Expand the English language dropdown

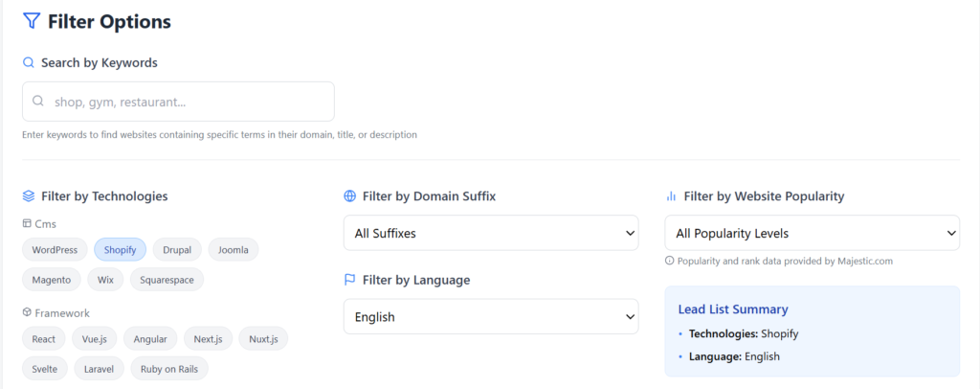click(491, 317)
